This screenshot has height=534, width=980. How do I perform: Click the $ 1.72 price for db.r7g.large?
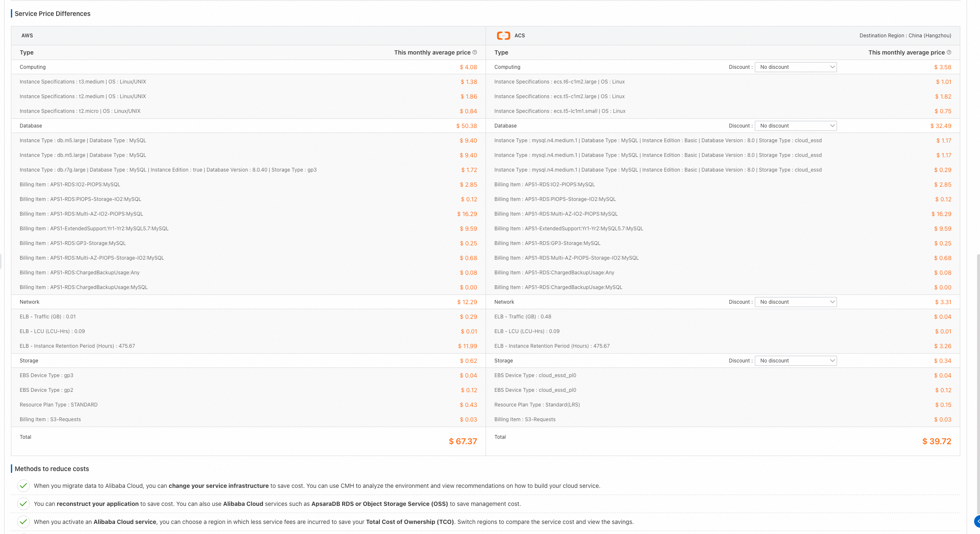469,170
